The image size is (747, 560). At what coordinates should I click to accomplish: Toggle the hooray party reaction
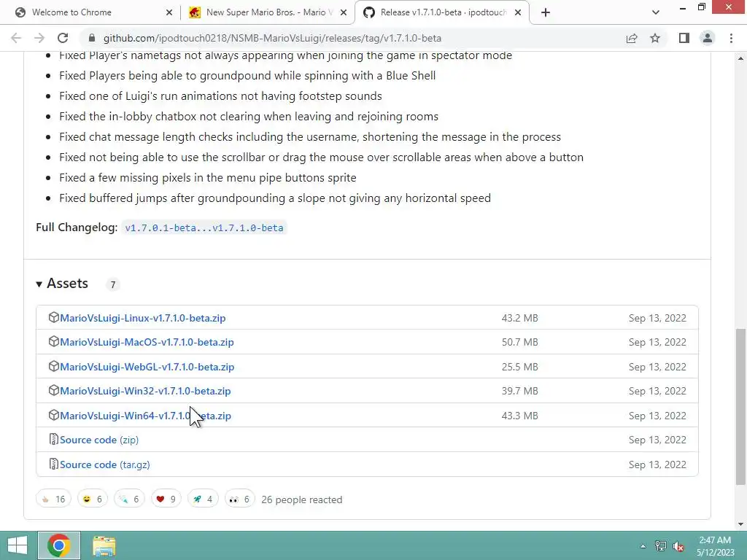(x=129, y=499)
